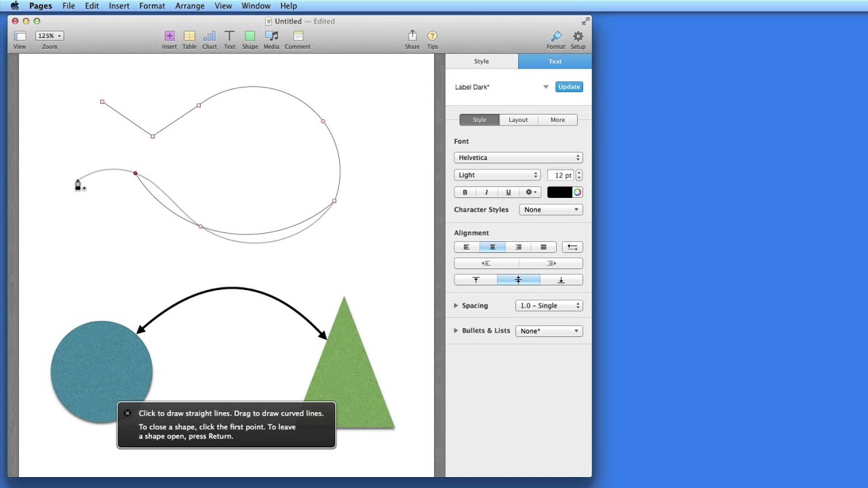Select the Layout sub-tab
Screen dimensions: 868x488
tap(518, 120)
